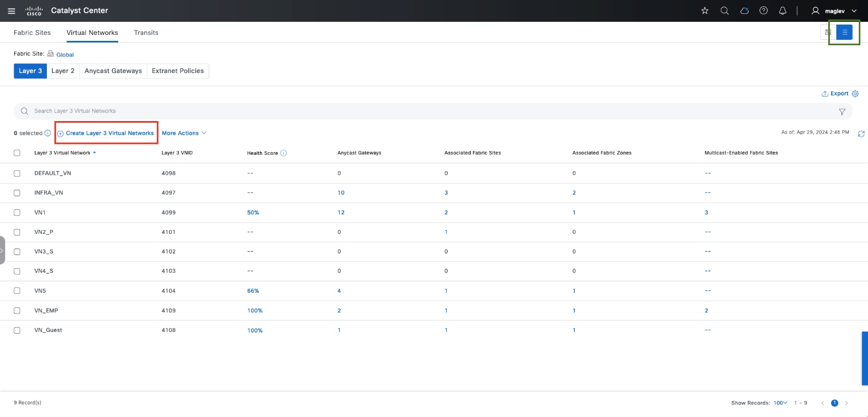
Task: Click the table settings gear icon
Action: click(855, 94)
